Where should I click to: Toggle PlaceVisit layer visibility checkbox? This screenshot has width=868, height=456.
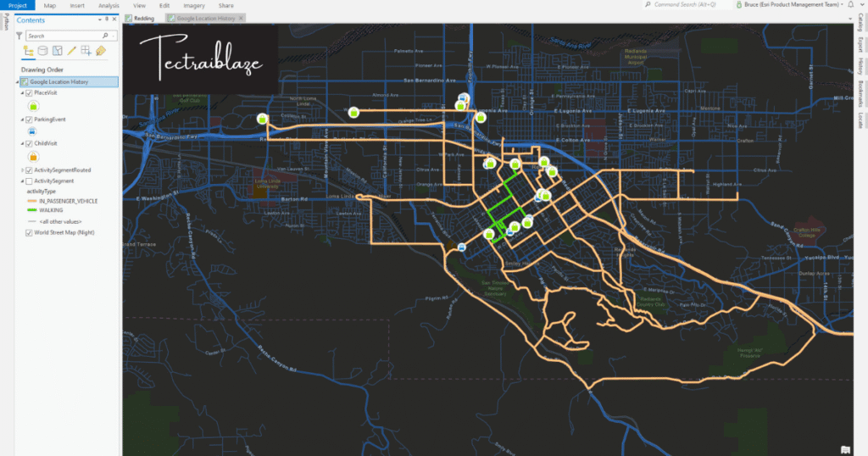[30, 93]
